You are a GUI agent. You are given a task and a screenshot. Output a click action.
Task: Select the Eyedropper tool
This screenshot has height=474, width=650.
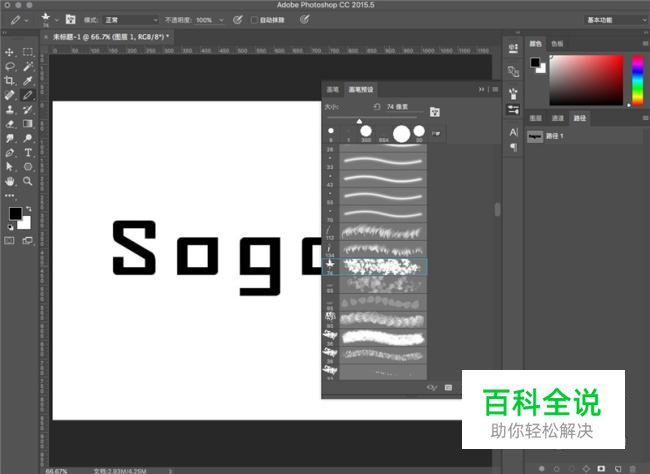pyautogui.click(x=28, y=80)
